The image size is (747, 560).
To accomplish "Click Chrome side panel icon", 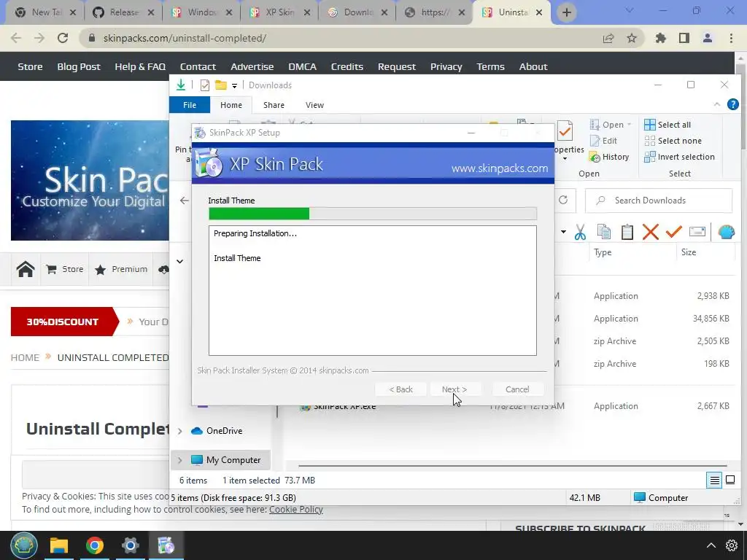I will click(x=684, y=38).
